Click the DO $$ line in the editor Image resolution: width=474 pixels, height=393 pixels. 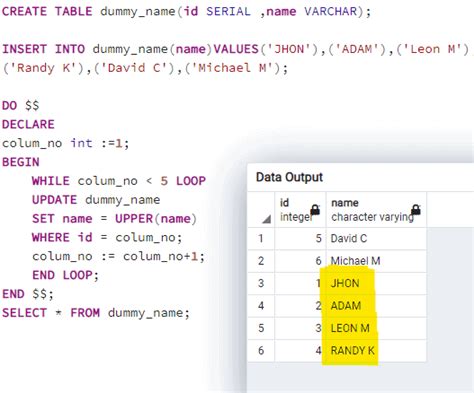[21, 106]
